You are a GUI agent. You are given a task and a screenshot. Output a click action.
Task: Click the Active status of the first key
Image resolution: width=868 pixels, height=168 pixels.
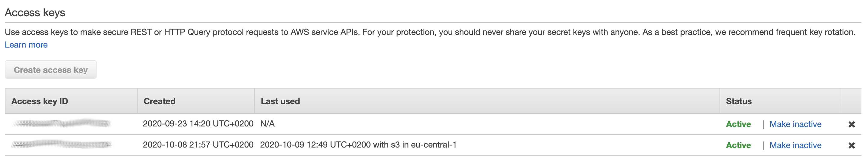click(x=738, y=124)
